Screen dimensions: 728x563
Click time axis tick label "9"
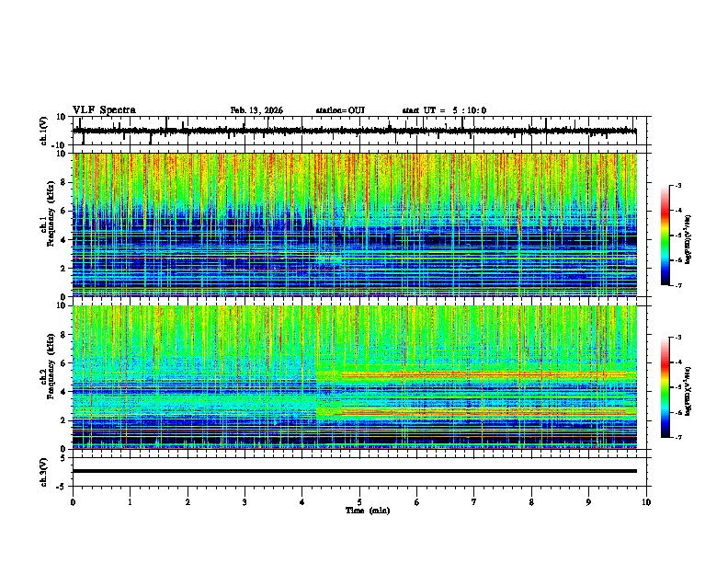[588, 502]
